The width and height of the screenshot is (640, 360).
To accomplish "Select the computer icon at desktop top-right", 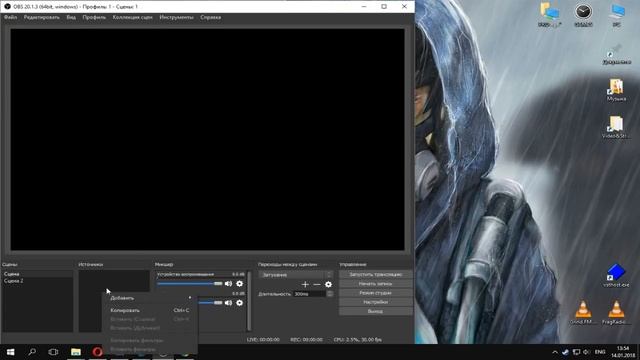I will point(617,15).
